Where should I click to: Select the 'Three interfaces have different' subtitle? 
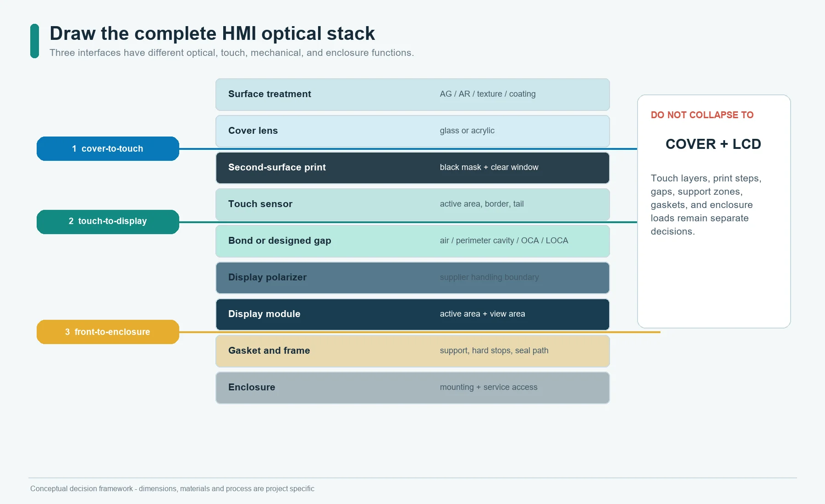pyautogui.click(x=231, y=53)
